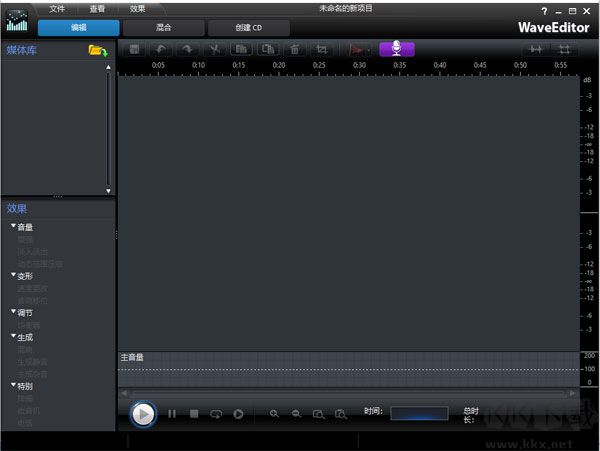
Task: Crop audio with the crop icon
Action: 321,49
